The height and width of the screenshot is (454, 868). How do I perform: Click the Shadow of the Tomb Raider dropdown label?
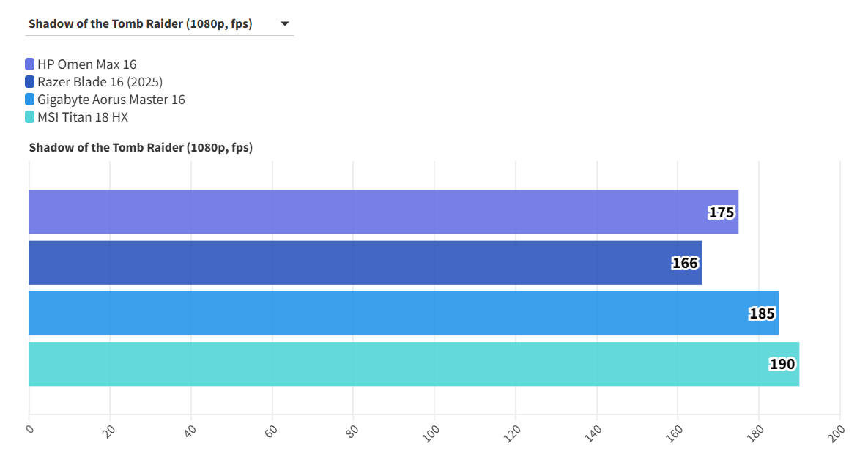coord(140,24)
